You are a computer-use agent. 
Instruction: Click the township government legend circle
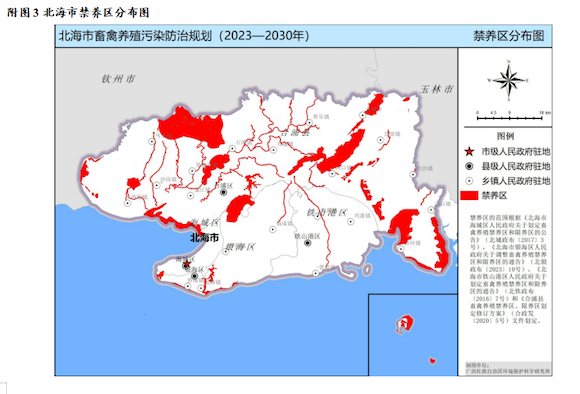point(469,181)
